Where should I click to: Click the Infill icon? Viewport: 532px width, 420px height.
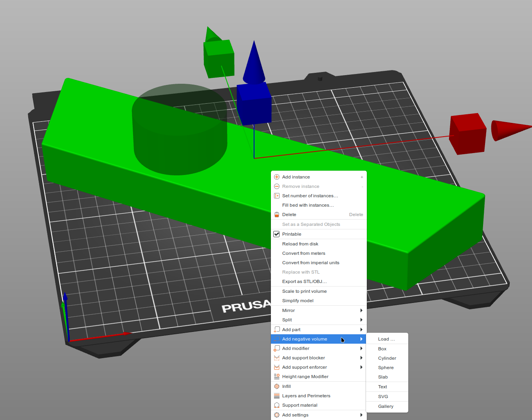click(x=277, y=386)
